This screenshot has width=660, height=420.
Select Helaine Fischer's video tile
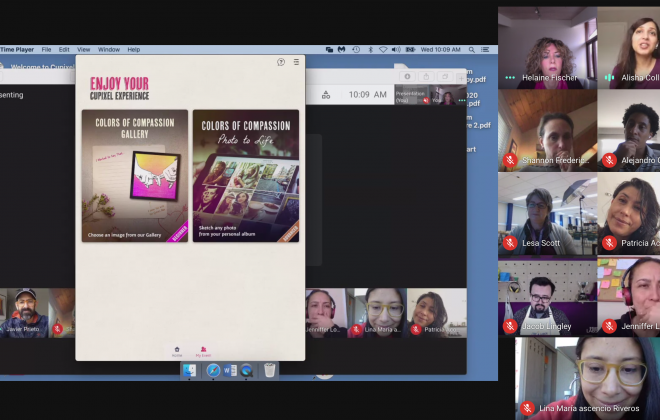point(547,46)
